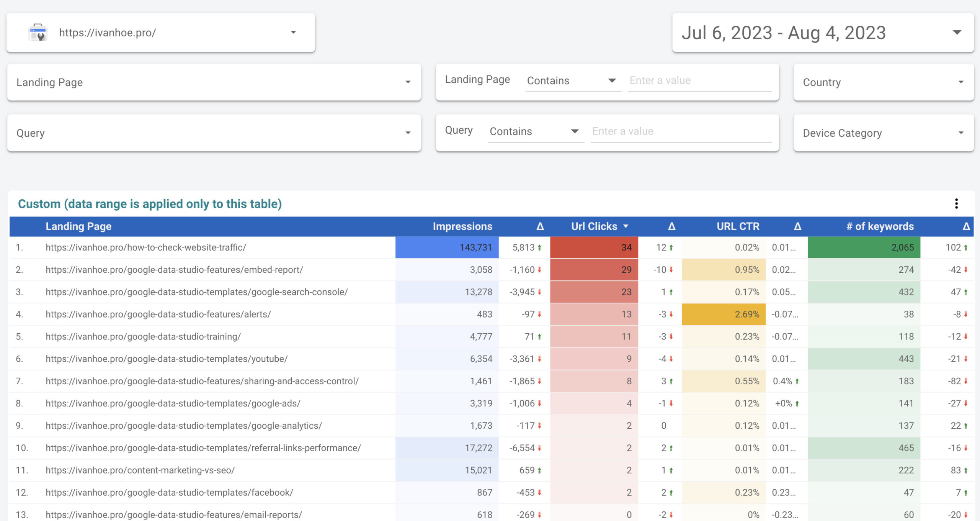
Task: Click the sort arrow on Url Clicks header
Action: (x=626, y=226)
